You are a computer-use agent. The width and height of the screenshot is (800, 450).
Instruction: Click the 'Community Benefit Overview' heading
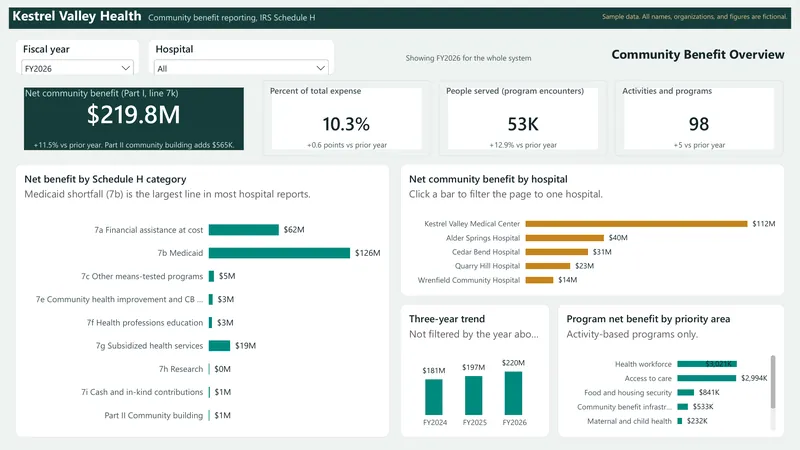click(x=698, y=55)
